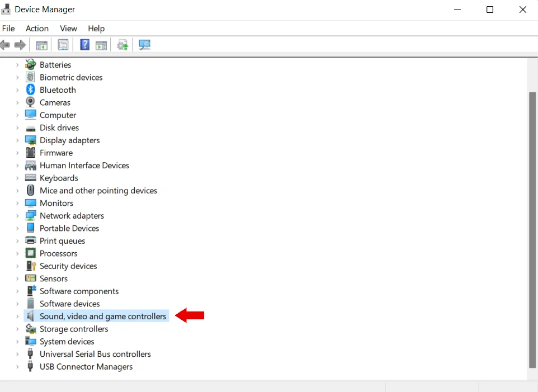Click the Cameras webcam icon
Viewport: 538px width, 392px height.
31,102
